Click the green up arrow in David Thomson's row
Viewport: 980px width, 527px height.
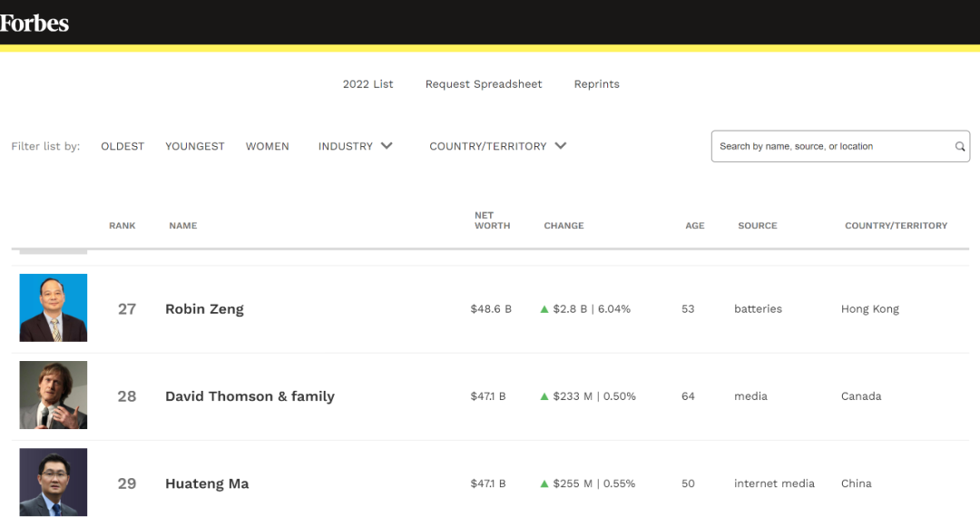(544, 396)
